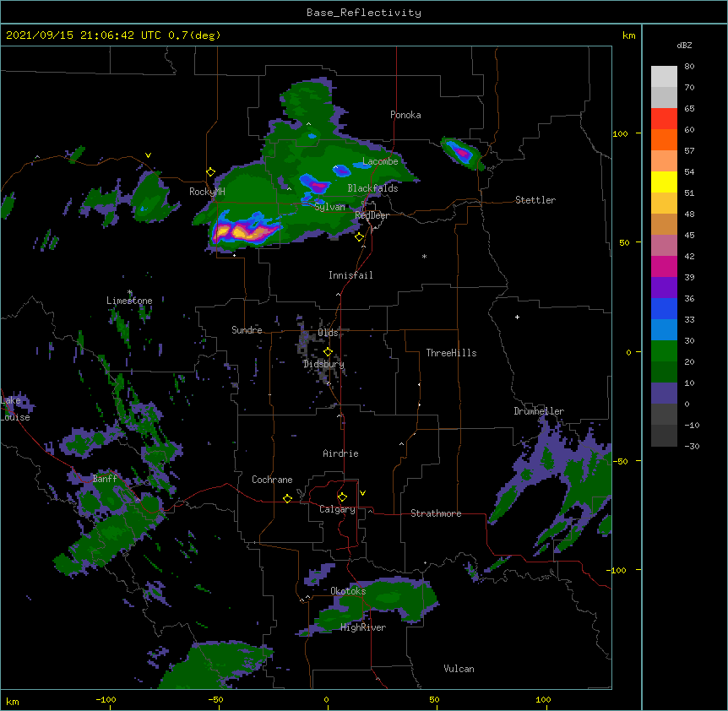Click the slate-violet legend band between 10 and 0
This screenshot has width=728, height=711.
[x=664, y=393]
